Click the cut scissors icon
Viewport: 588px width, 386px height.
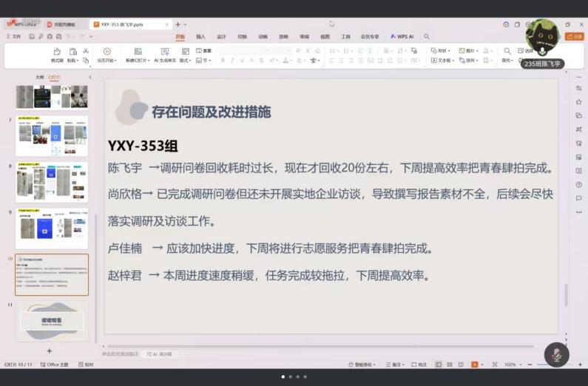[x=86, y=51]
